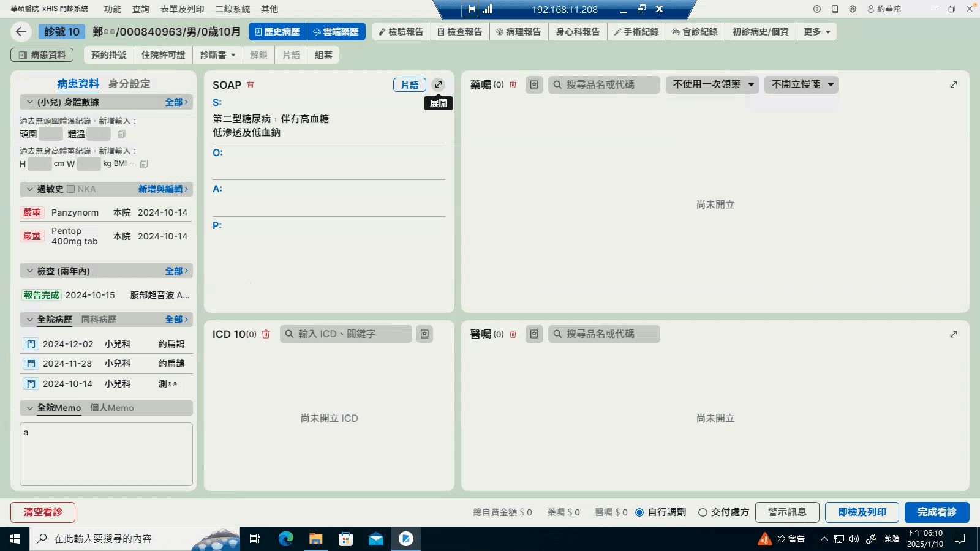Click the 片語 button in SOAP panel

tap(410, 85)
